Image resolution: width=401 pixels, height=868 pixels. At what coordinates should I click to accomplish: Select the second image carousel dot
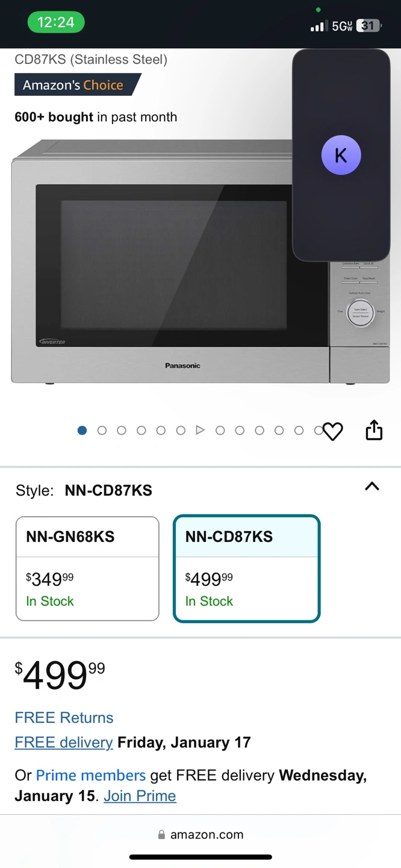click(x=102, y=430)
